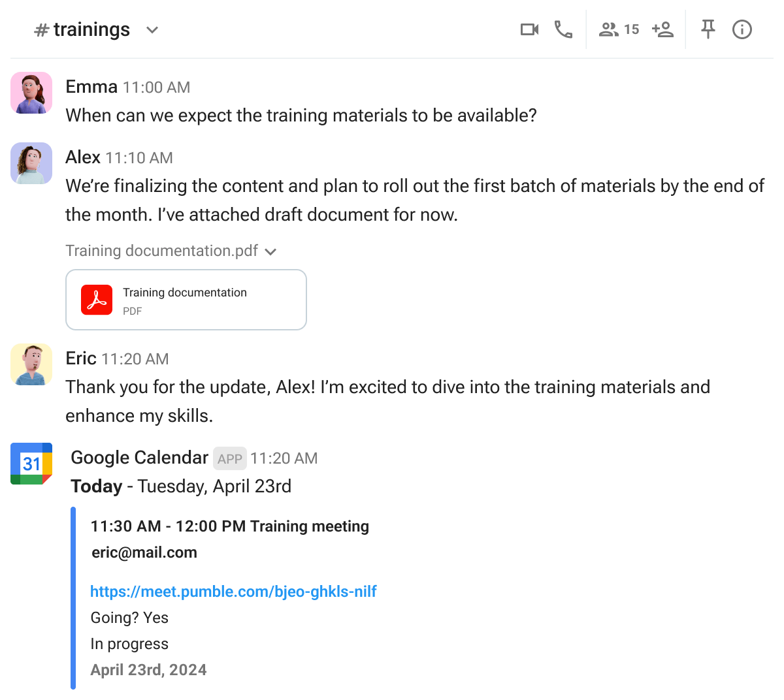The width and height of the screenshot is (784, 700).
Task: Collapse the Training documentation.pdf attachment chevron
Action: tap(271, 251)
